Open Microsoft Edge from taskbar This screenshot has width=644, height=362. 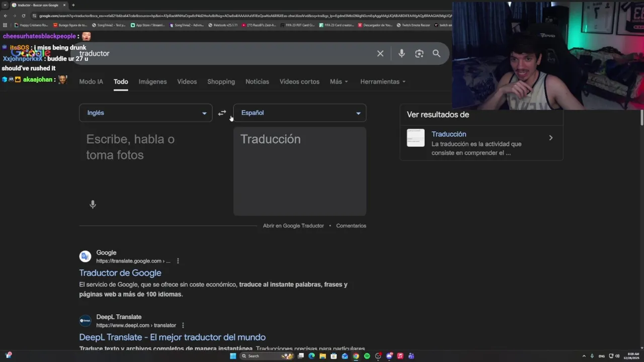click(x=311, y=356)
